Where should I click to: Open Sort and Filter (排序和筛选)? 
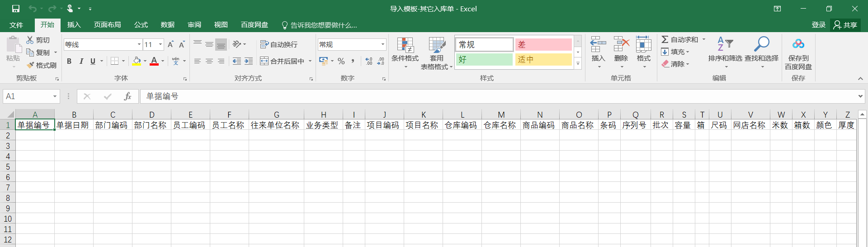click(x=725, y=52)
